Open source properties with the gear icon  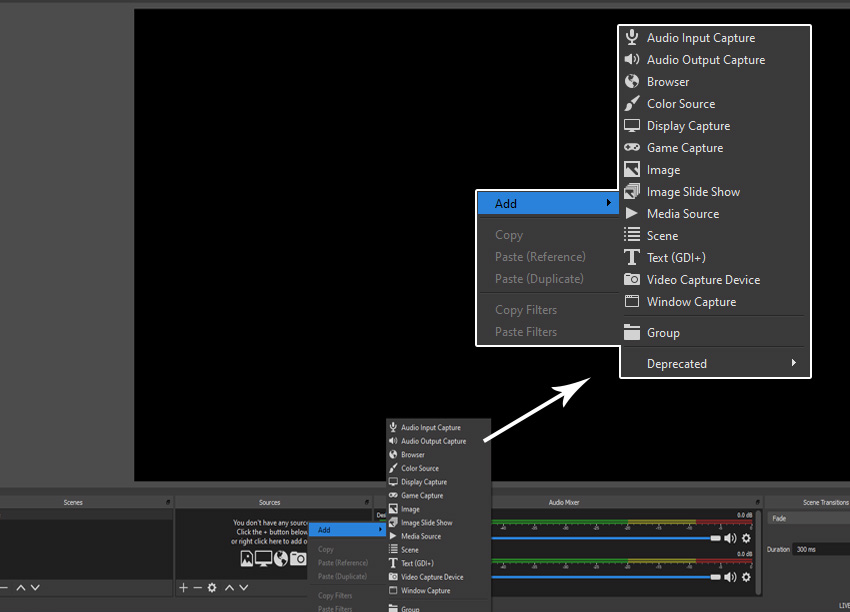(x=211, y=588)
